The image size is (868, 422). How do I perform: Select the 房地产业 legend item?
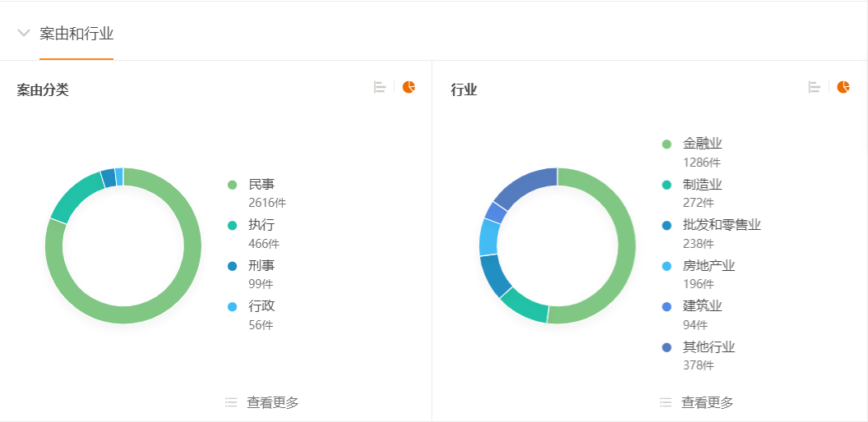[709, 265]
